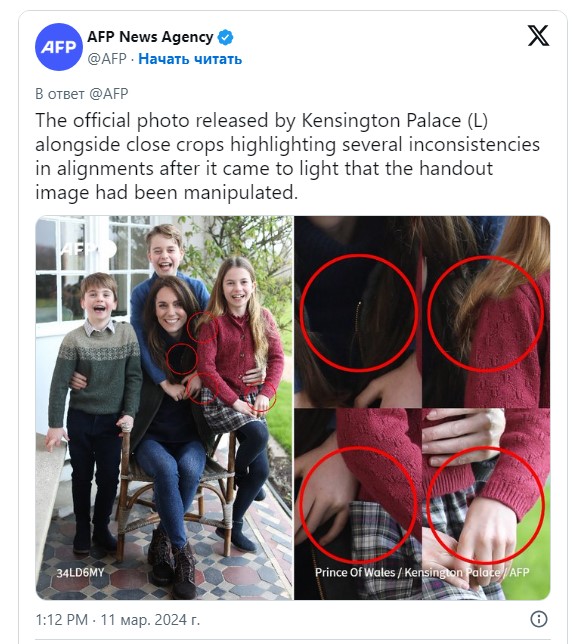Screen dimensions: 585x644
Task: Click the X logo in the corner
Action: coord(538,36)
